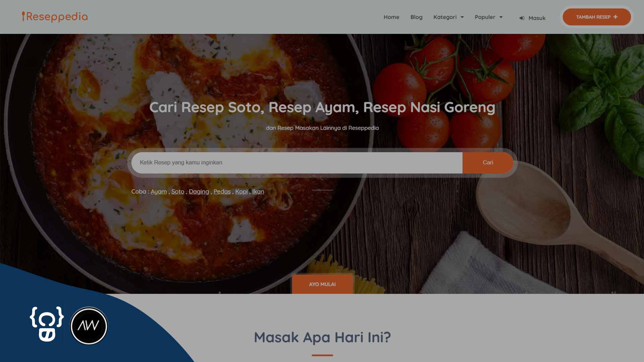644x362 pixels.
Task: Open the Masuk login dropdown
Action: (533, 18)
